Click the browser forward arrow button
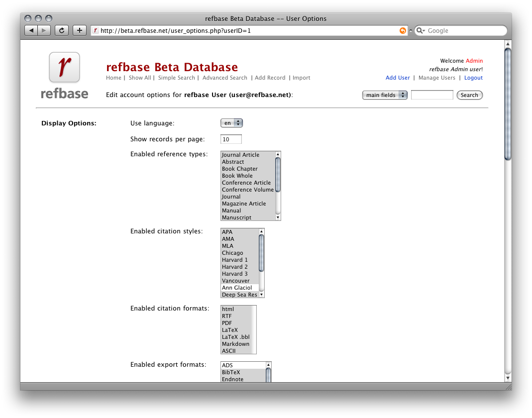The width and height of the screenshot is (532, 418). point(44,30)
